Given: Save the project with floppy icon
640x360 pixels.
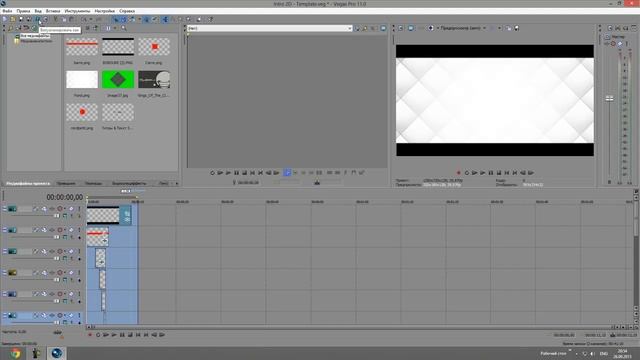Looking at the screenshot, I should point(20,19).
